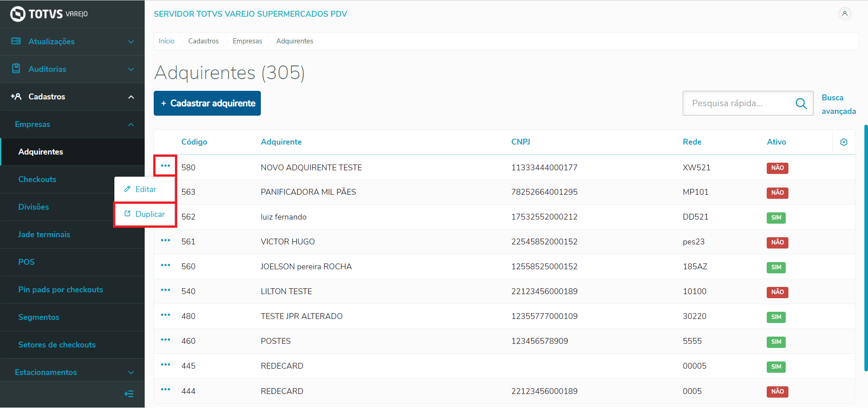Screen dimensions: 868x408
Task: Click the VICTOR HUGO row name
Action: pos(288,242)
